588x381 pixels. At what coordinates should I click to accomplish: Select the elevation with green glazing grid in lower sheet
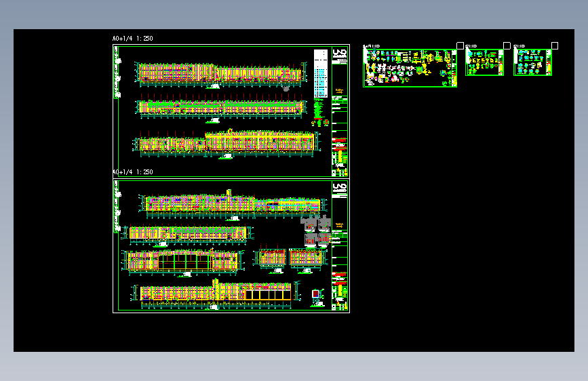tap(183, 261)
